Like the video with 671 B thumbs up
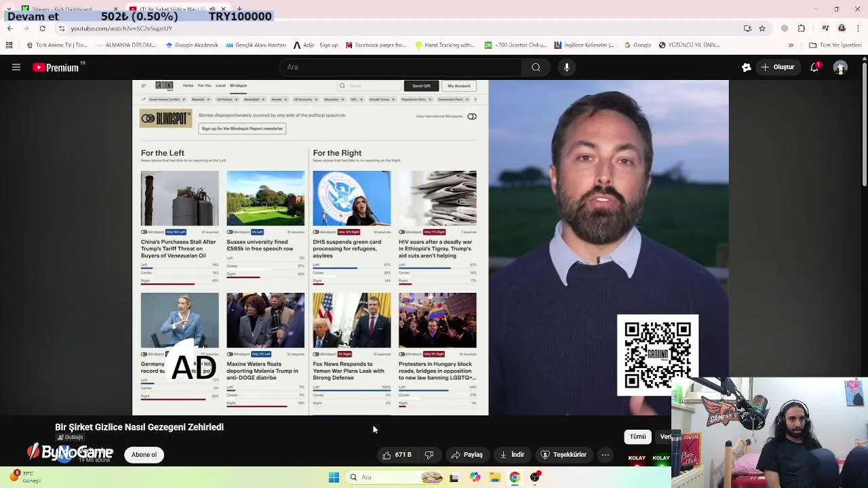Image resolution: width=868 pixels, height=488 pixels. pyautogui.click(x=397, y=455)
